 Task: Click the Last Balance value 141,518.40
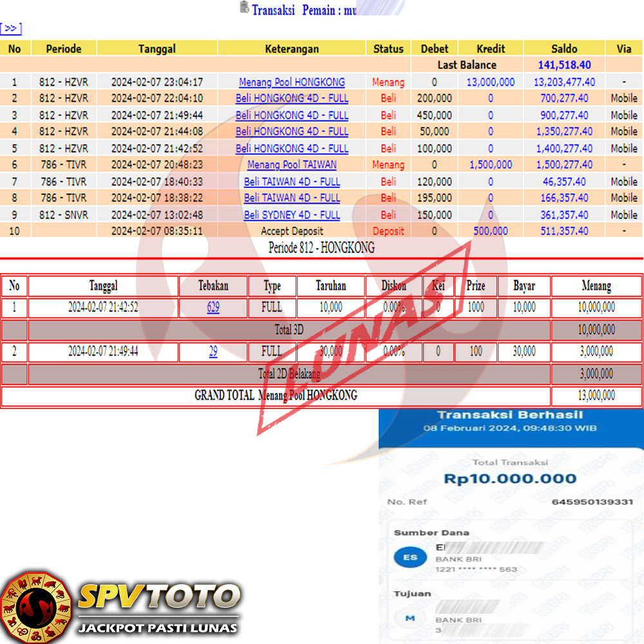point(564,65)
